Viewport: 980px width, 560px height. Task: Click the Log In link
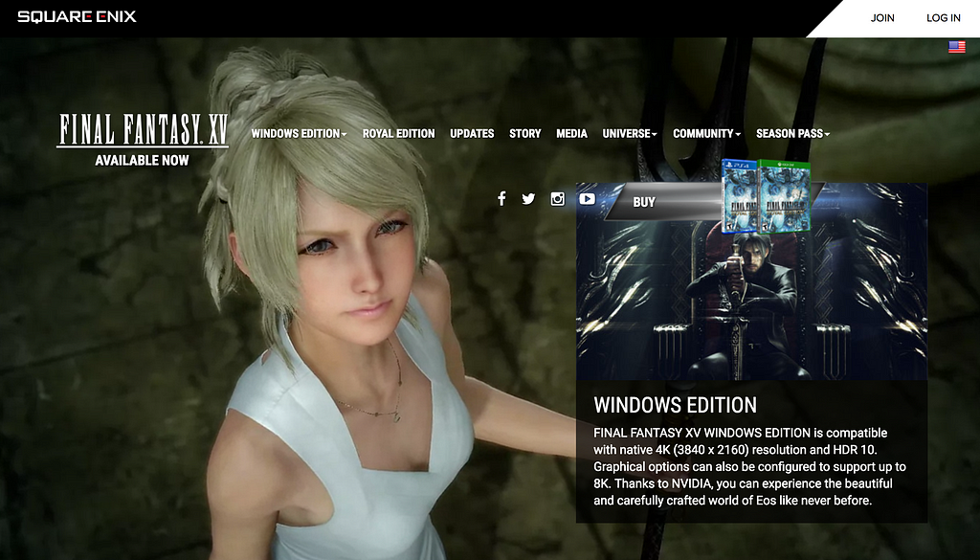click(943, 18)
